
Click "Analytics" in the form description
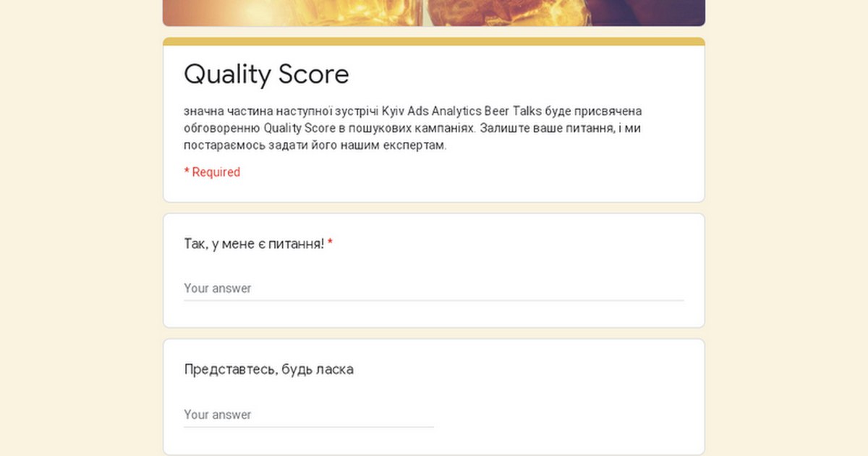click(x=454, y=111)
